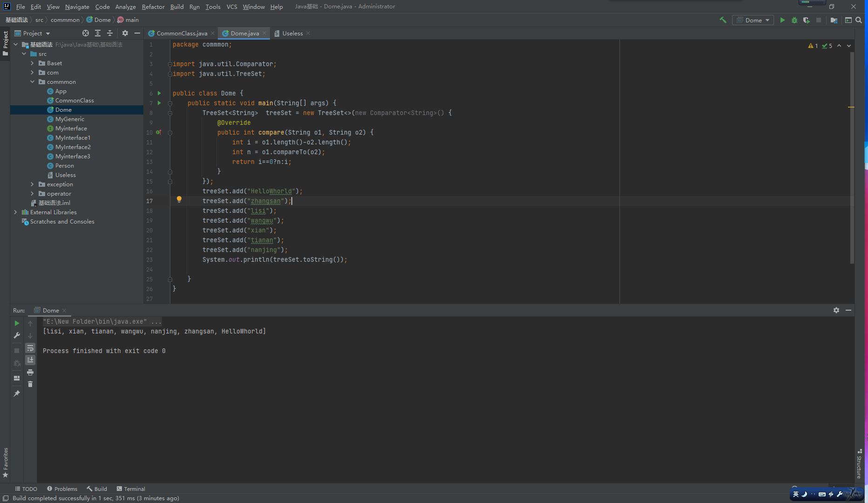Start debugging with the bug icon
The width and height of the screenshot is (868, 503).
pyautogui.click(x=794, y=20)
